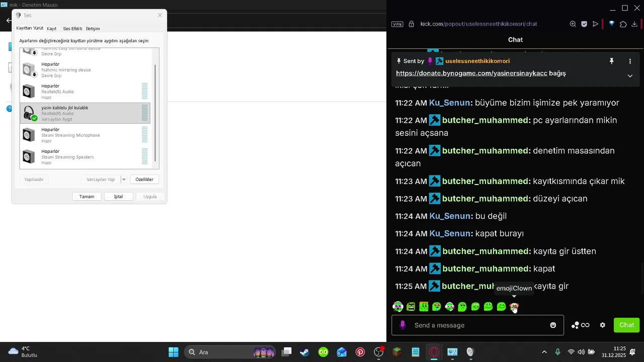Select the Nahimic mirroring device Hoparlör entry
This screenshot has width=644, height=362.
[x=85, y=70]
